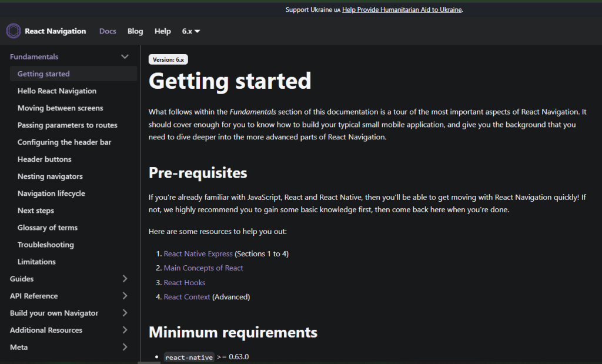Click the Pre-requisites heading
Screen dimensions: 602x364
point(198,173)
